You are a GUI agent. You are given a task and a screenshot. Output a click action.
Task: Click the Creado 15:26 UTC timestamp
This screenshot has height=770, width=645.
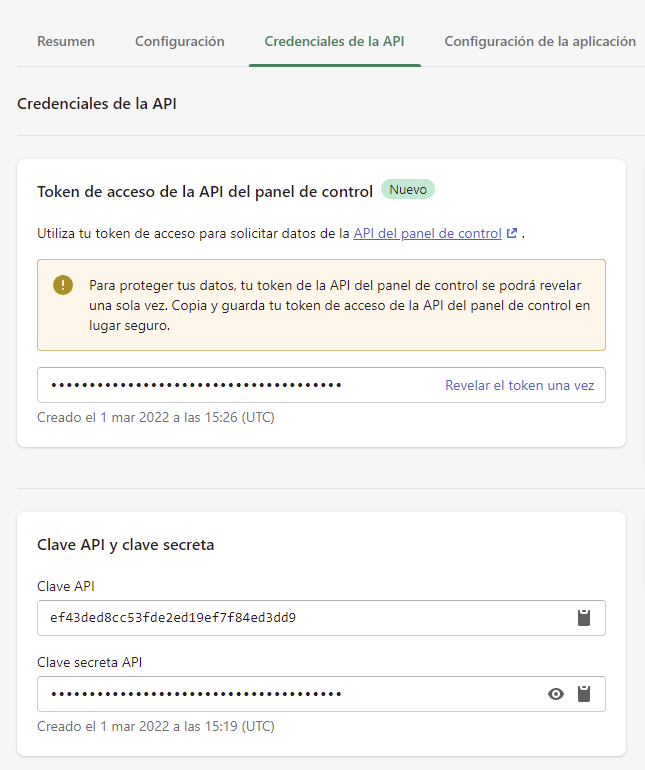pos(156,417)
